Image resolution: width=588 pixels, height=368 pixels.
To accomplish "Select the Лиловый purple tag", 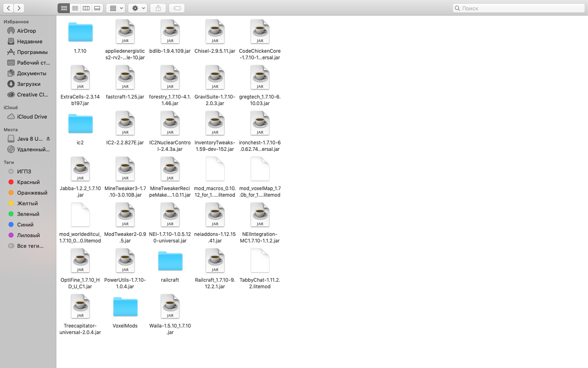I will coord(28,235).
